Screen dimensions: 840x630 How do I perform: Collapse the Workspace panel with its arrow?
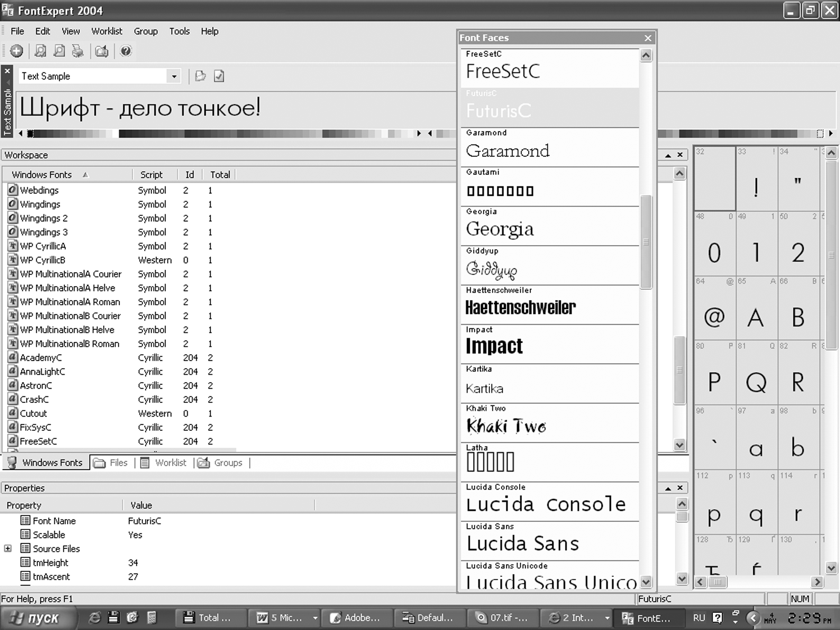[668, 155]
